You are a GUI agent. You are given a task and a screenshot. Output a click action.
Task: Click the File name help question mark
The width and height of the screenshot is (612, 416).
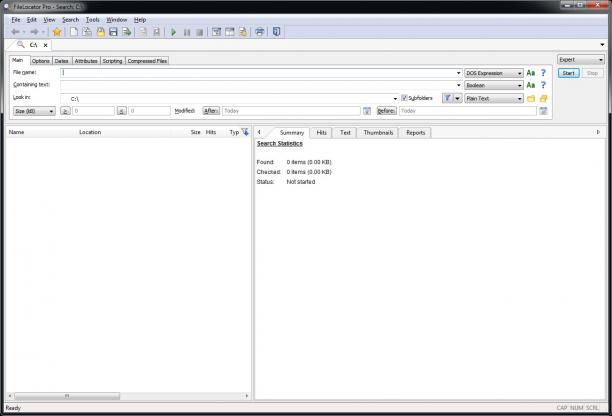tap(543, 73)
